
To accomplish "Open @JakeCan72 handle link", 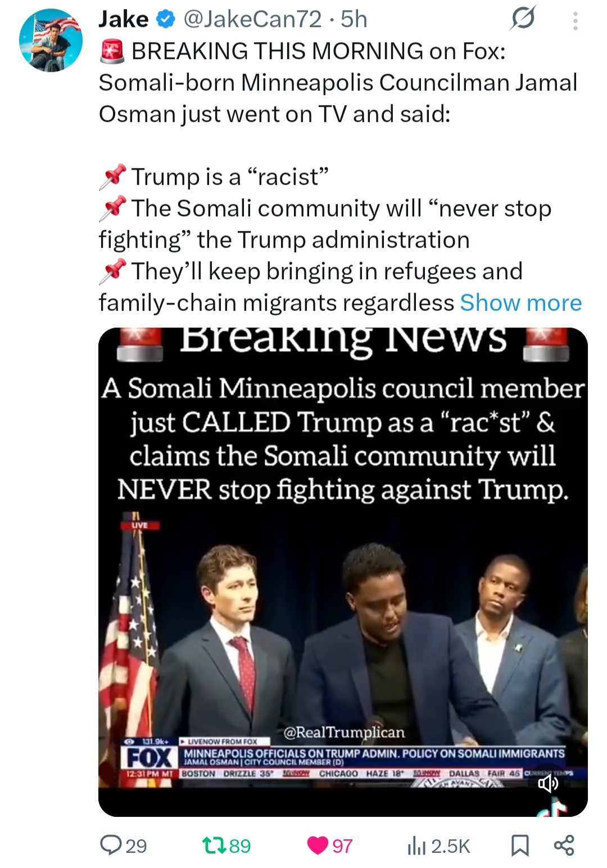I will tap(252, 20).
